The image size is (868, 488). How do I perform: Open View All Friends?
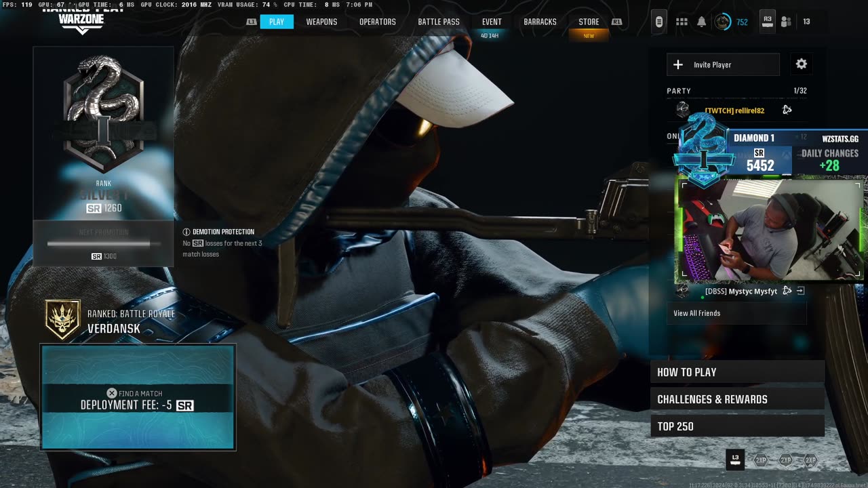[x=736, y=313]
